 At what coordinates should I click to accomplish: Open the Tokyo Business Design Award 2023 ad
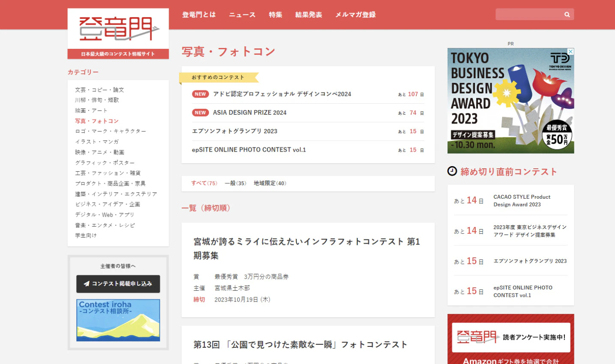coord(511,101)
